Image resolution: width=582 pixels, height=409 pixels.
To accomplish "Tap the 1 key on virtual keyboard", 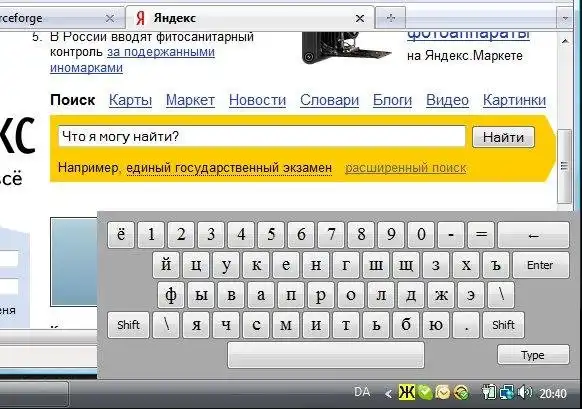I will click(151, 235).
